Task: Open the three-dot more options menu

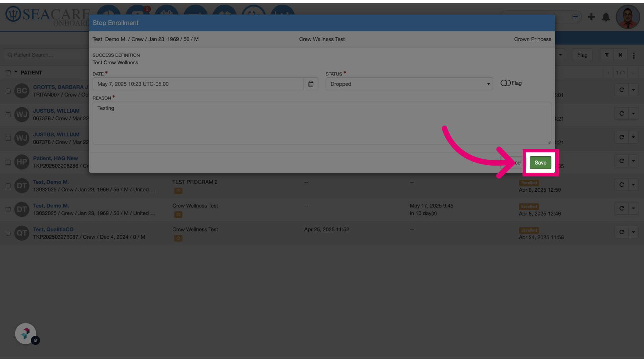Action: coord(634,55)
